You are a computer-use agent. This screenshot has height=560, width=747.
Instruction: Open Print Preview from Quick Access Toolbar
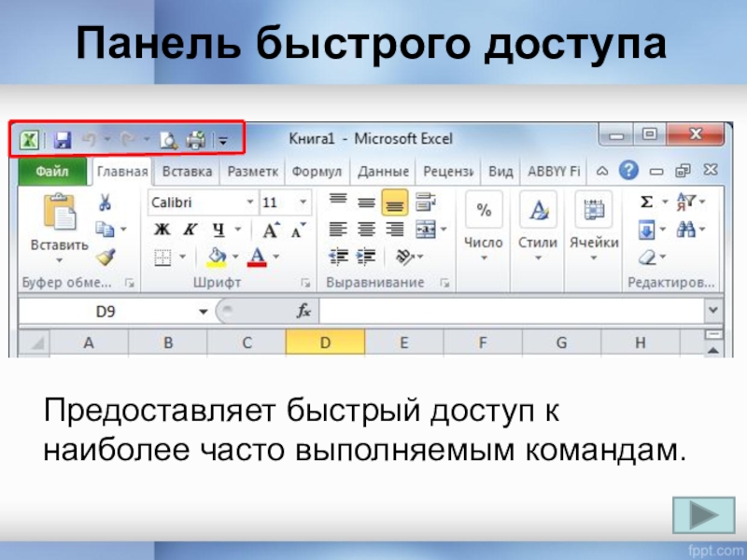(168, 140)
